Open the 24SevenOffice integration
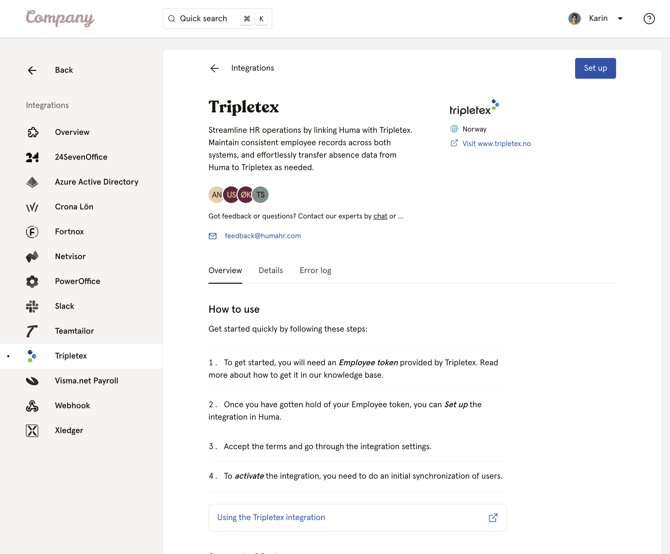This screenshot has height=554, width=670. [81, 157]
